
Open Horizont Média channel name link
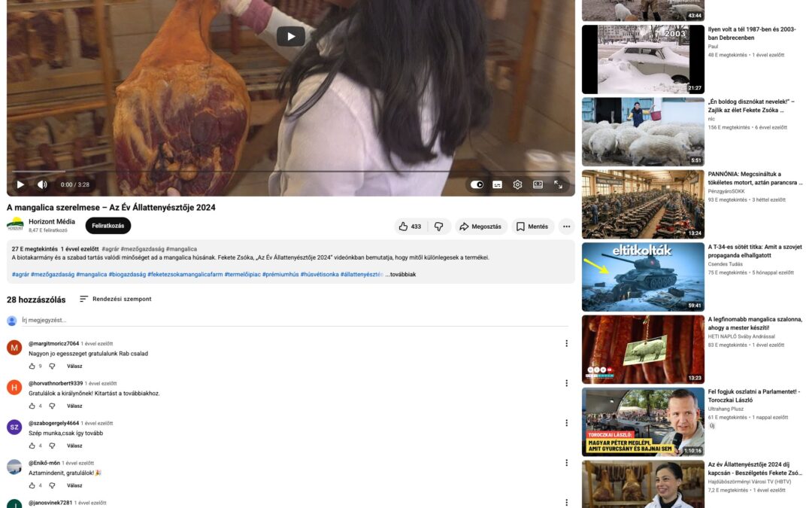point(52,221)
